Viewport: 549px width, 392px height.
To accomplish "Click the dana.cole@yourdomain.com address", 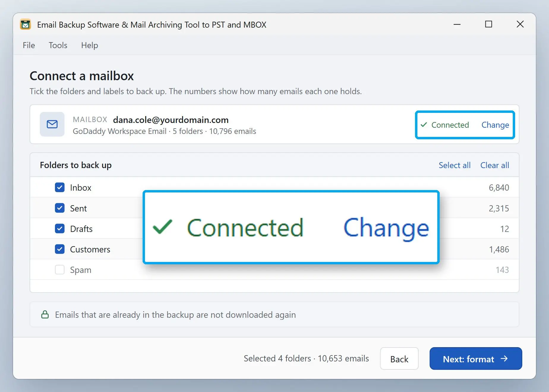I will point(171,120).
